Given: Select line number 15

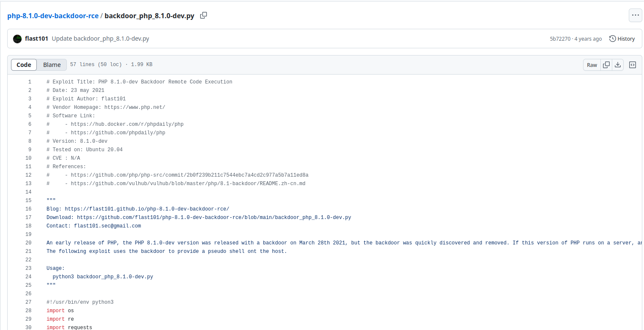Looking at the screenshot, I should tap(28, 200).
